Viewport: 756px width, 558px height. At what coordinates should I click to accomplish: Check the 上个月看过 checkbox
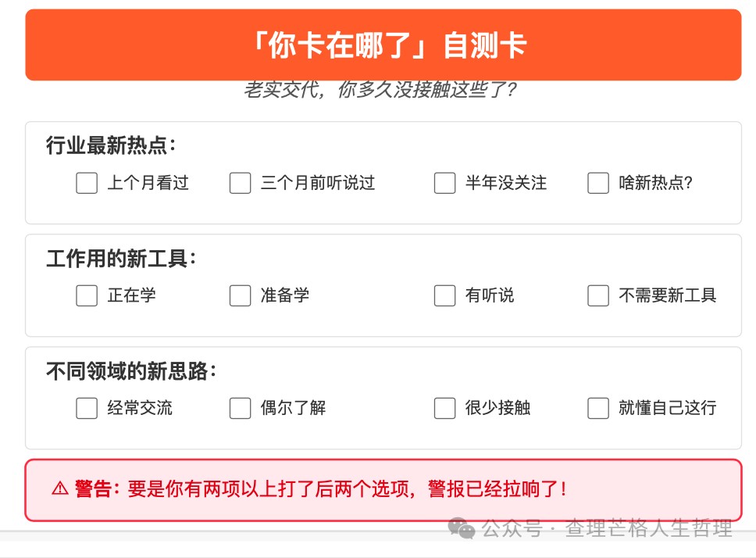click(x=87, y=184)
